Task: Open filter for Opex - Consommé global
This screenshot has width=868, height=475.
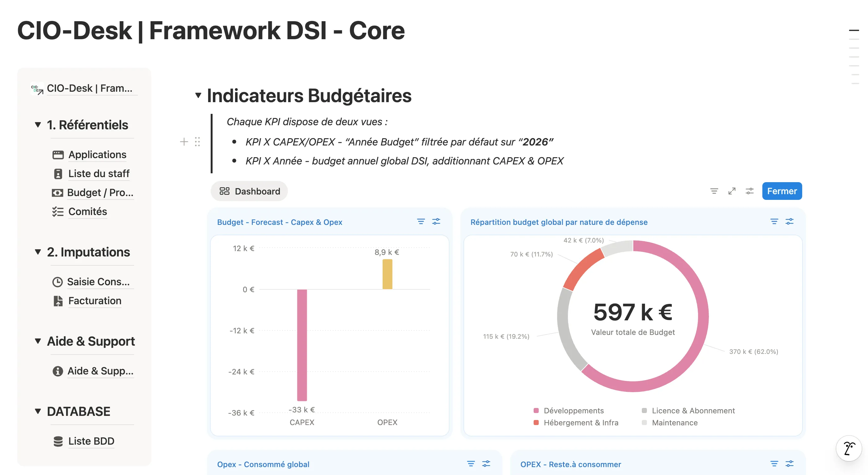Action: coord(471,464)
